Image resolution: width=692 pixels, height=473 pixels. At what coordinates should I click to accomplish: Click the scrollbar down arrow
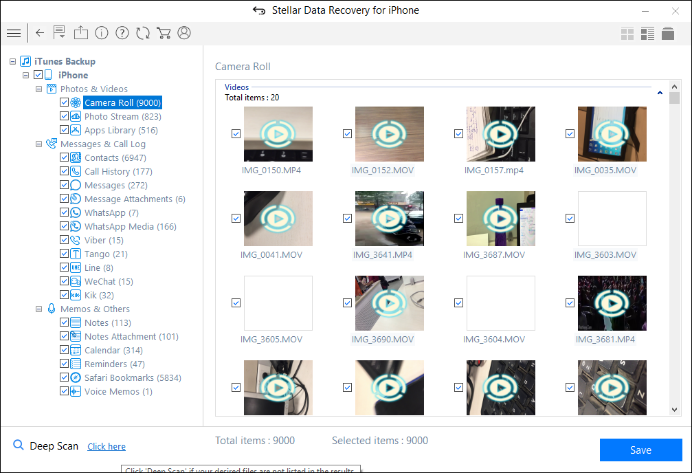pos(674,409)
